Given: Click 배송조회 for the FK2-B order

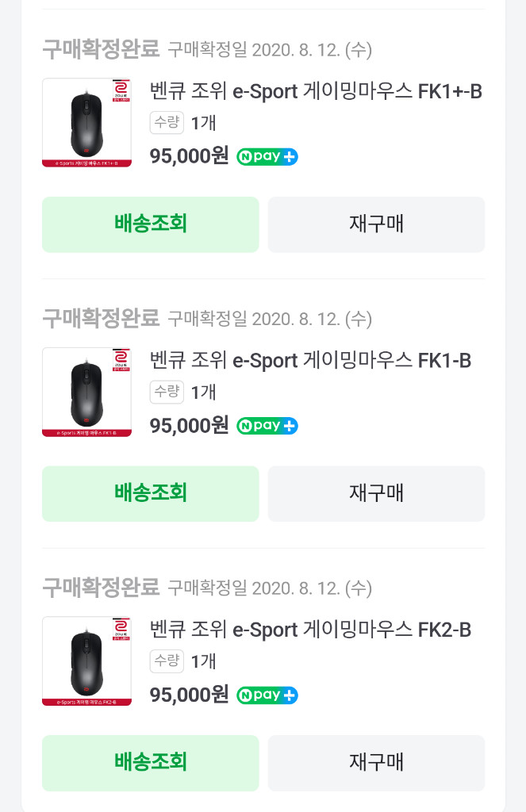Looking at the screenshot, I should tap(150, 763).
